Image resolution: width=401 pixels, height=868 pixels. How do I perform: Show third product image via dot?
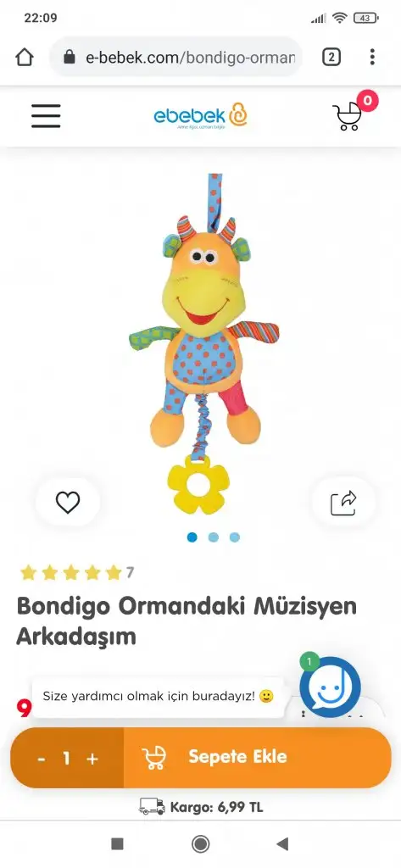pyautogui.click(x=235, y=537)
